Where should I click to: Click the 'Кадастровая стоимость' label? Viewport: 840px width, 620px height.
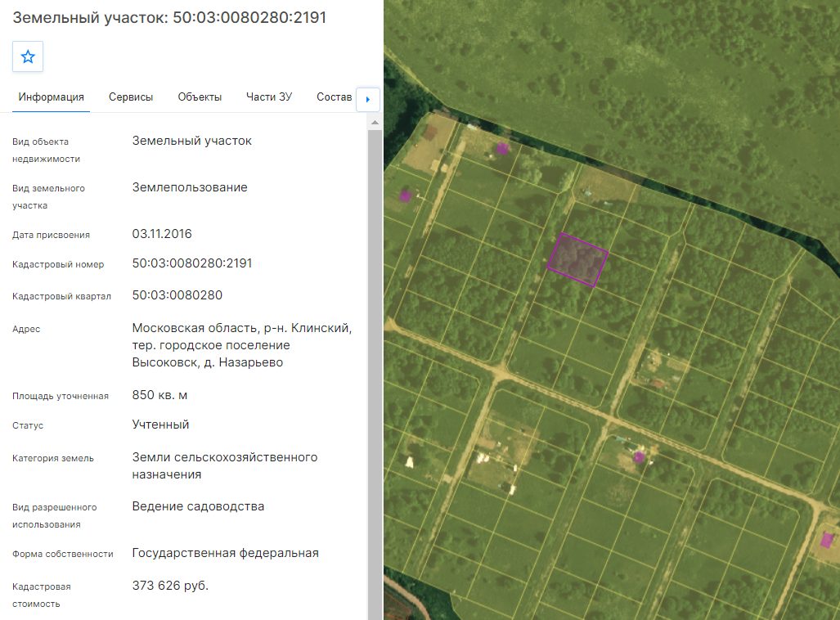(x=41, y=595)
